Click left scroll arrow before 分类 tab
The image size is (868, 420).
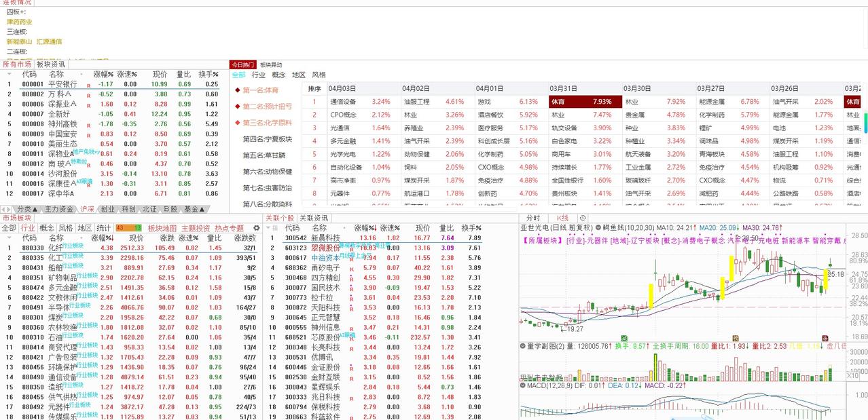(x=4, y=208)
